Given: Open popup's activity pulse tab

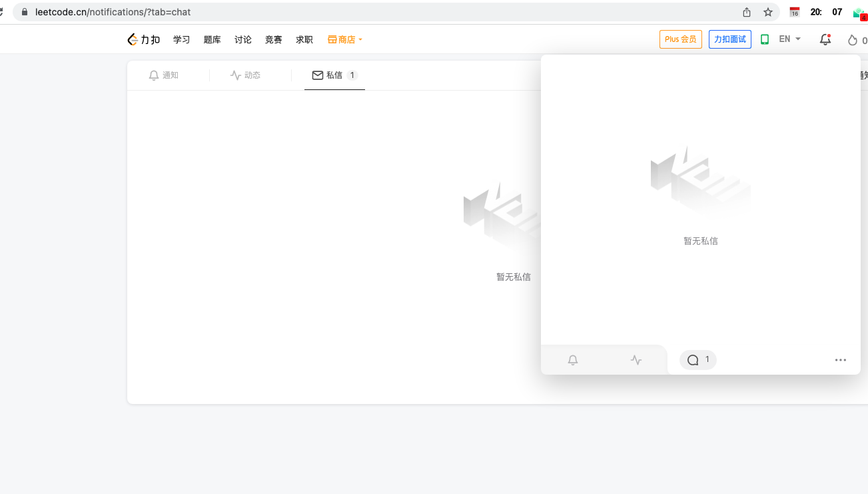Looking at the screenshot, I should [x=636, y=360].
